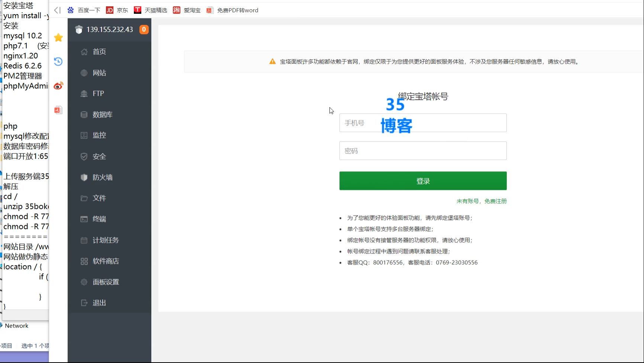Open the 百度一下 bookmark
This screenshot has width=644, height=363.
pos(84,10)
